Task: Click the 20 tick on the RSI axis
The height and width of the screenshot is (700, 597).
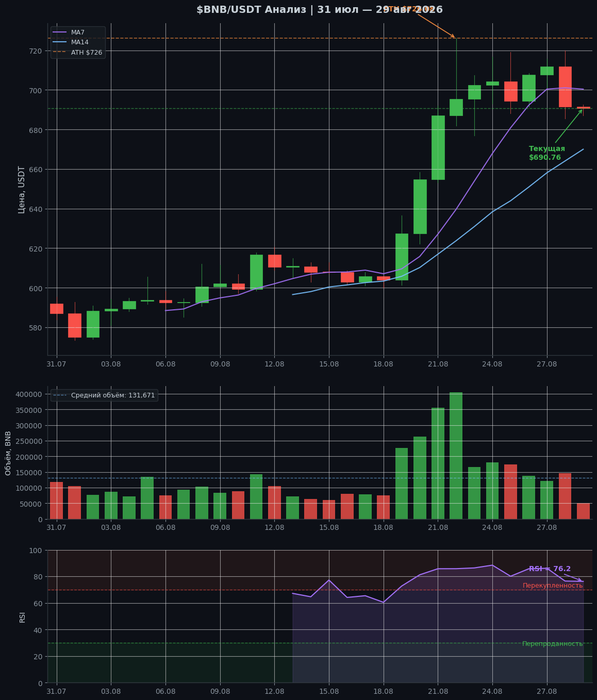Action: click(x=39, y=657)
